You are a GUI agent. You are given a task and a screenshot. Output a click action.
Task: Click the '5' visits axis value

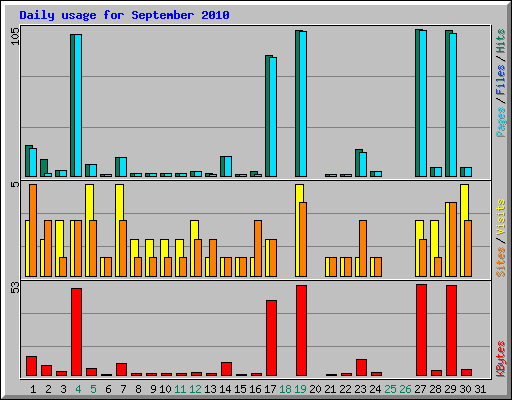point(15,184)
